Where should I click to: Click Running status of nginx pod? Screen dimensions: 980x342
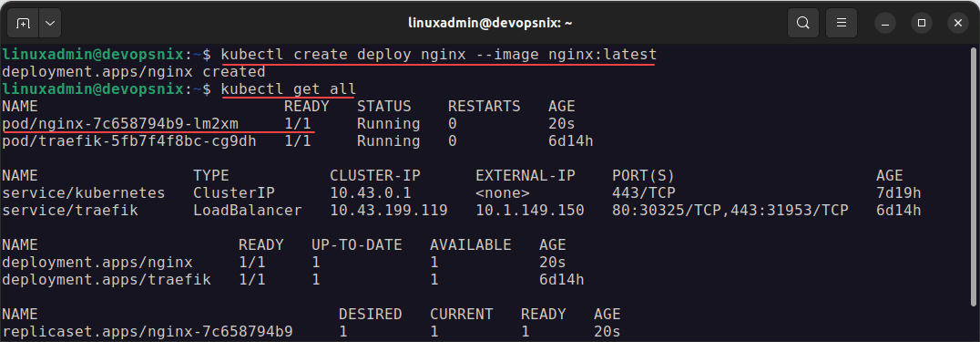coord(388,124)
